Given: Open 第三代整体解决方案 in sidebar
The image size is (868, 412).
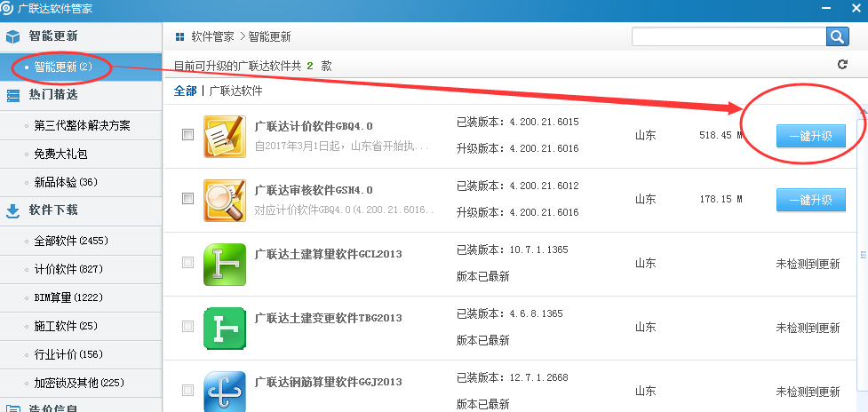Looking at the screenshot, I should point(81,125).
